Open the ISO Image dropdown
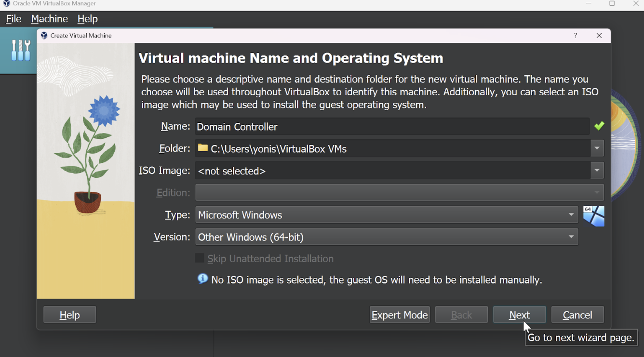644x357 pixels. point(597,171)
